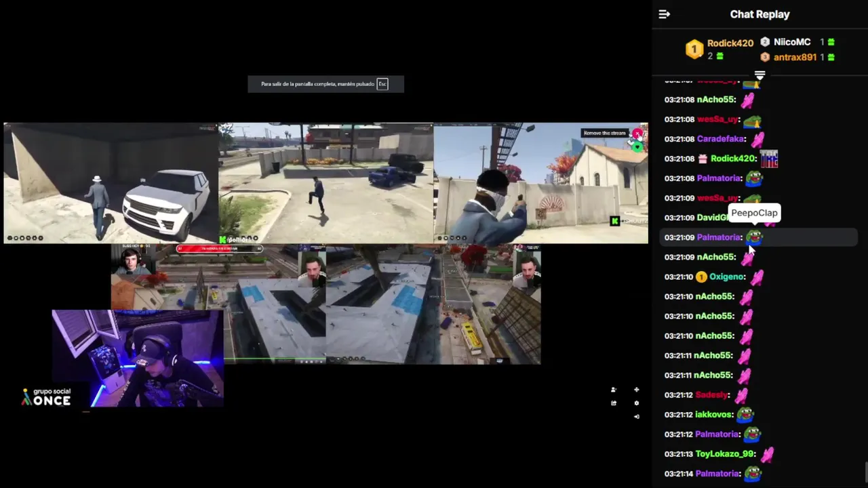
Task: Click the emote in Rodick420's chat message
Action: pos(769,159)
